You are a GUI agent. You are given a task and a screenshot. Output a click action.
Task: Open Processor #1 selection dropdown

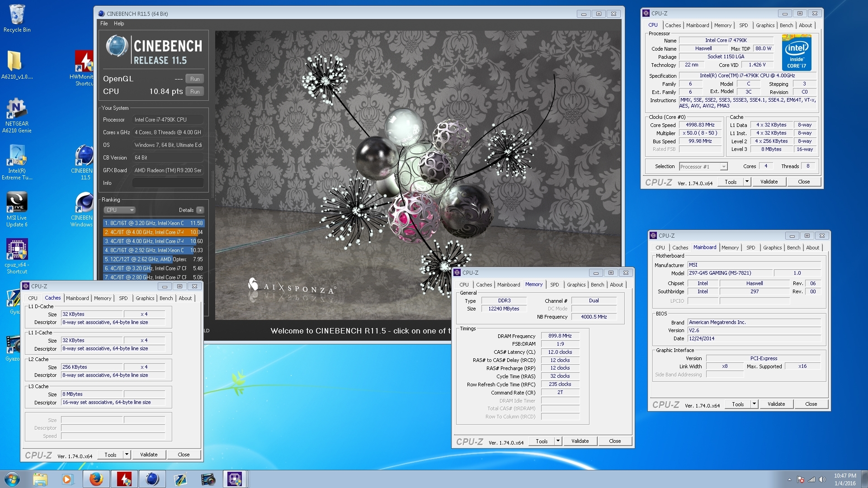point(703,167)
